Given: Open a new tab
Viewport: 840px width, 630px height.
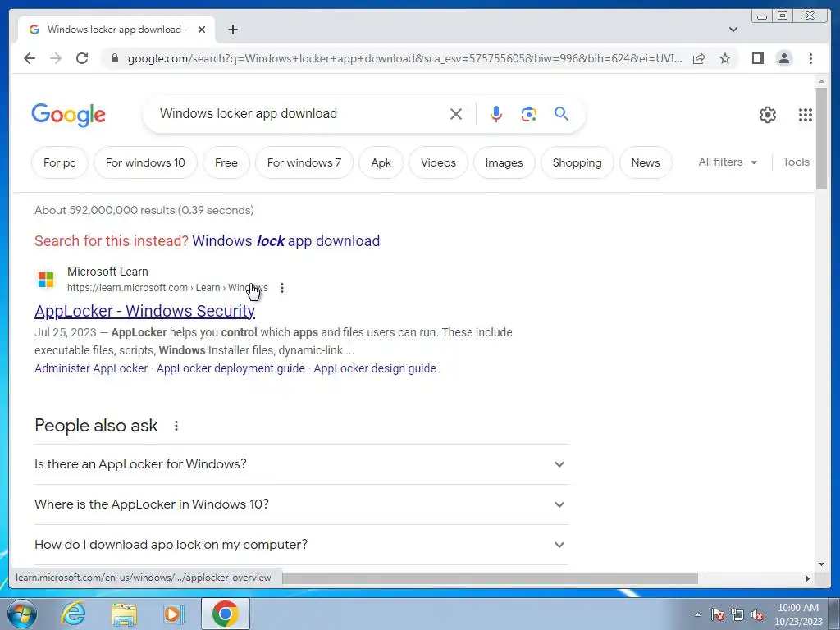Looking at the screenshot, I should click(x=232, y=30).
